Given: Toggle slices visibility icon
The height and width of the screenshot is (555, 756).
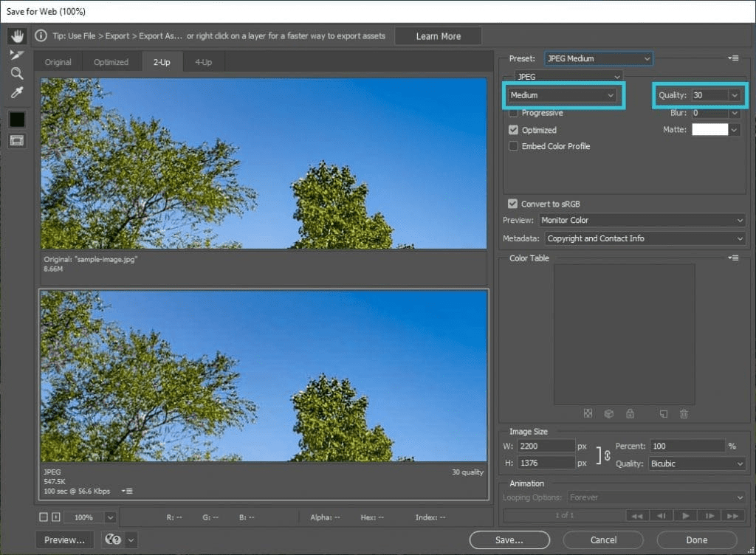Looking at the screenshot, I should [17, 140].
